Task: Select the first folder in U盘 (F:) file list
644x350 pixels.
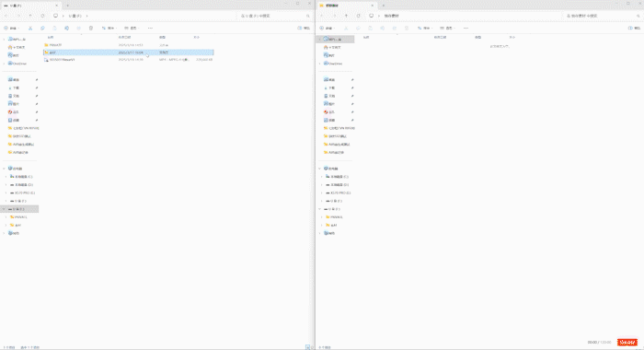Action: 129,45
